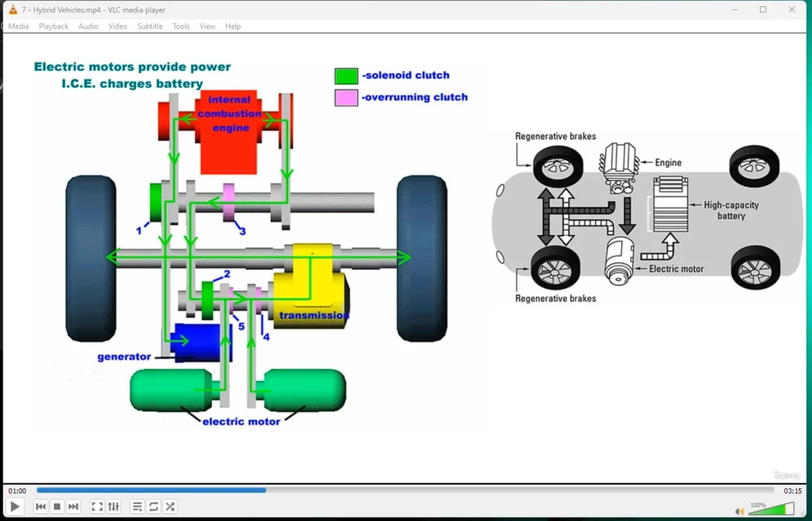812x521 pixels.
Task: Click the elapsed time 01:00 label
Action: tap(17, 491)
